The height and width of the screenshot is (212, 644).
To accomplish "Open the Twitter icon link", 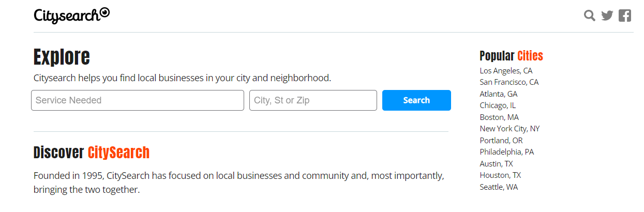I will [607, 16].
